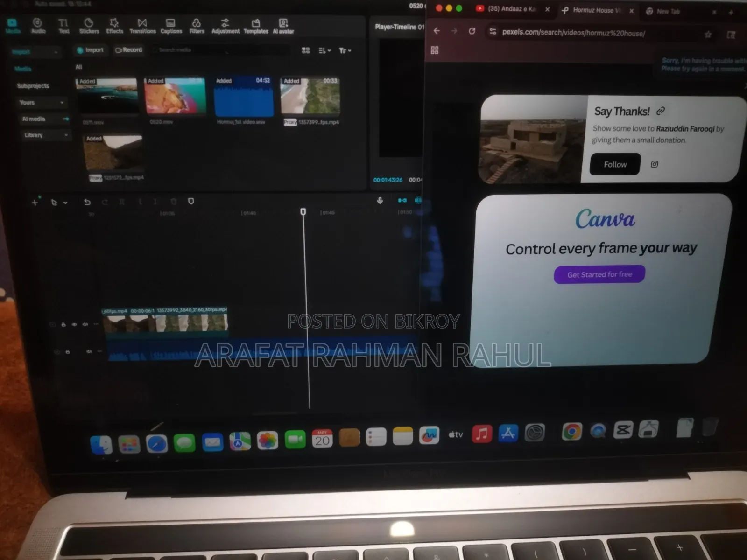Choose the Select arrow tool in timeline
Viewport: 747px width, 560px height.
pos(54,203)
